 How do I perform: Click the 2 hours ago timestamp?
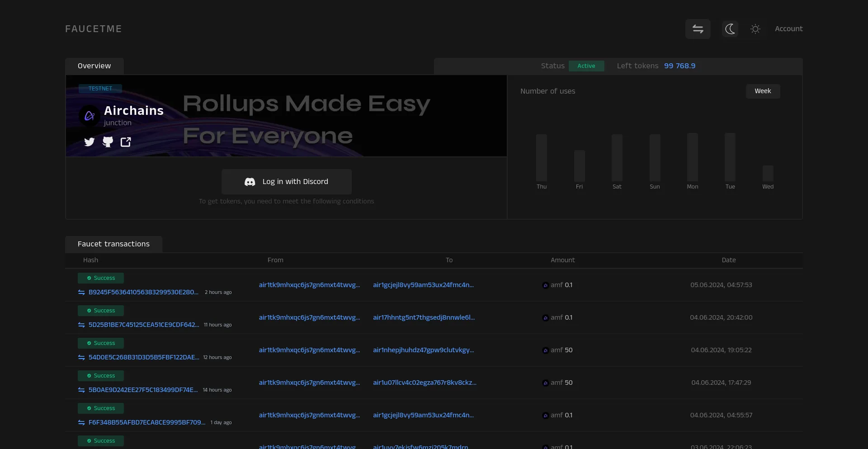pos(218,292)
